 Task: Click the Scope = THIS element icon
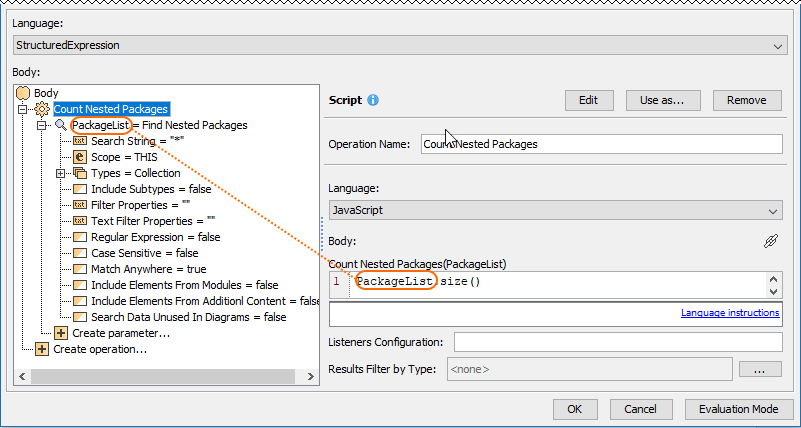point(80,157)
